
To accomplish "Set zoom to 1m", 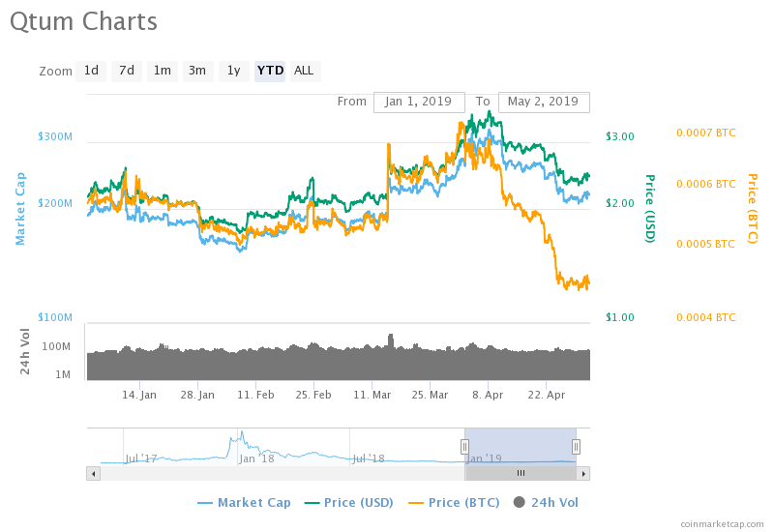I will click(x=162, y=71).
